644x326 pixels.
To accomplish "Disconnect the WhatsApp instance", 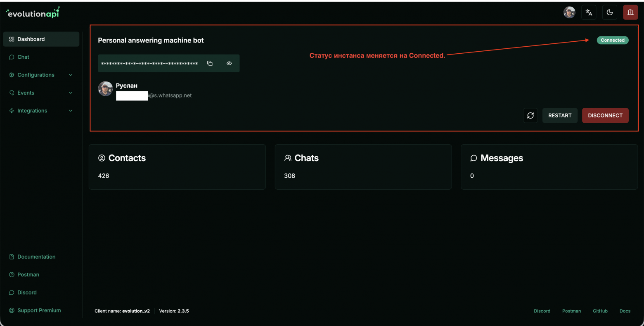I will tap(605, 116).
